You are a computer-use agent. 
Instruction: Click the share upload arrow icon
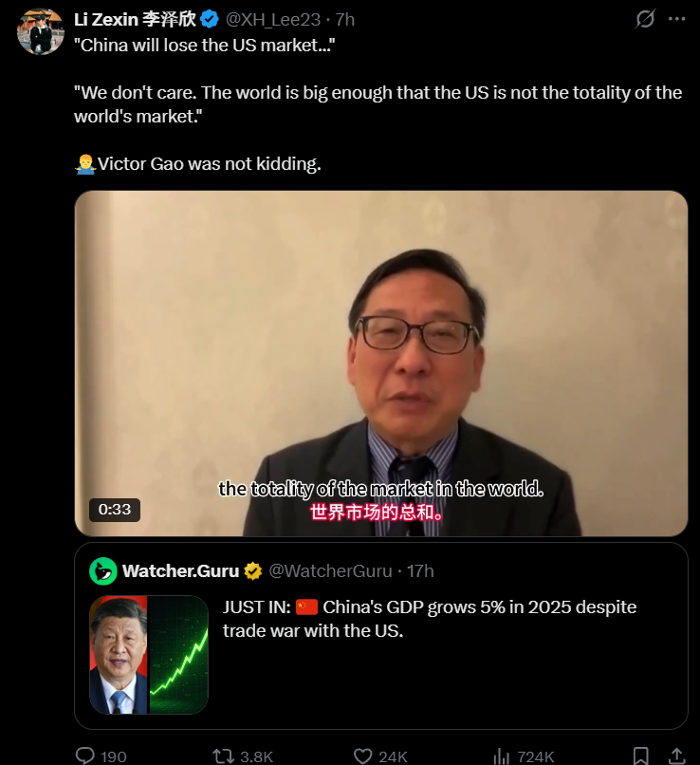[676, 756]
